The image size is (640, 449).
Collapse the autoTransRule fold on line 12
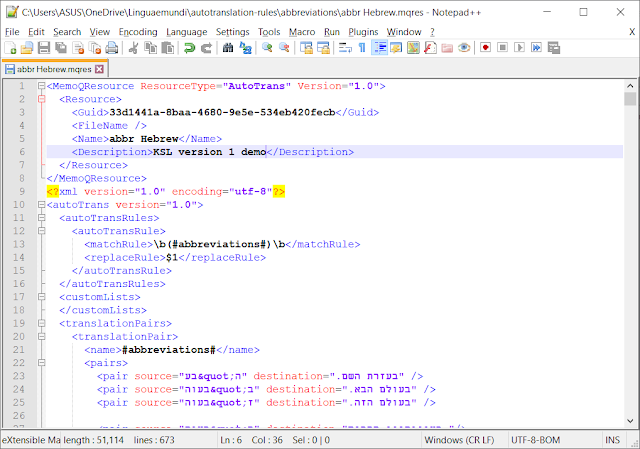[x=41, y=231]
